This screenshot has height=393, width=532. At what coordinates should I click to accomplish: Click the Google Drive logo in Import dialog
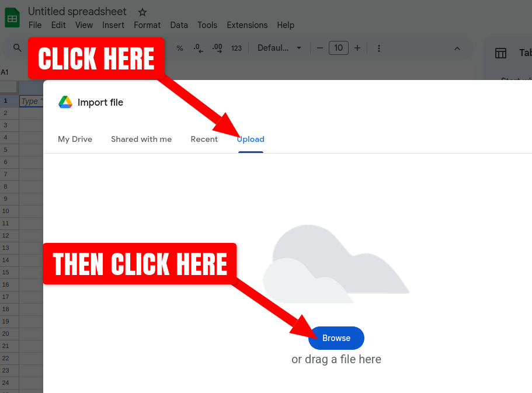coord(65,102)
